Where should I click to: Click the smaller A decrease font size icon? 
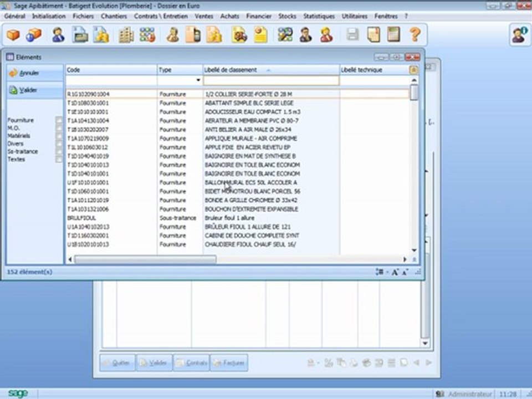[x=405, y=272]
